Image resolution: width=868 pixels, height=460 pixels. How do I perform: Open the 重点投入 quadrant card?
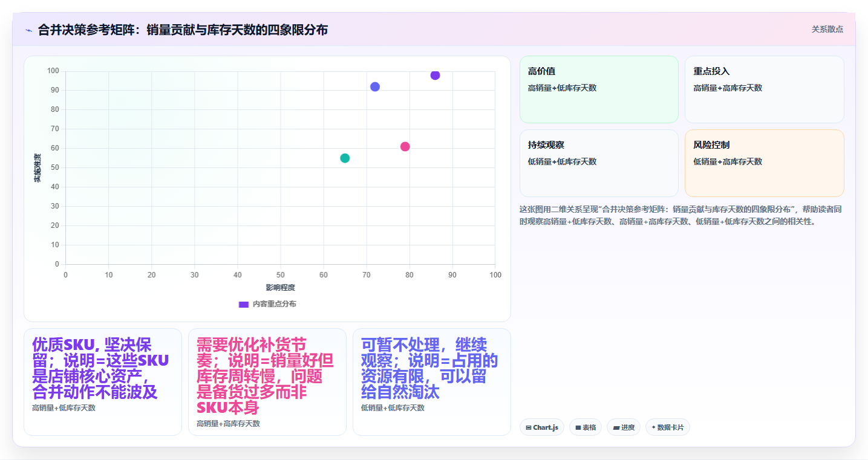coord(764,89)
